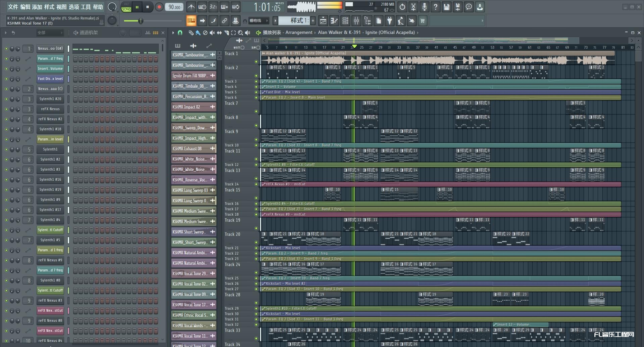Open the 全部 channel filter dropdown
The width and height of the screenshot is (644, 347).
[50, 33]
